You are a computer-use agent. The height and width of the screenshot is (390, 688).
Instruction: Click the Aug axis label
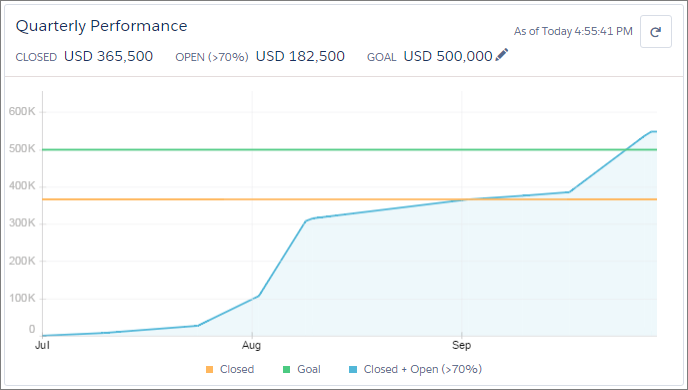(251, 346)
